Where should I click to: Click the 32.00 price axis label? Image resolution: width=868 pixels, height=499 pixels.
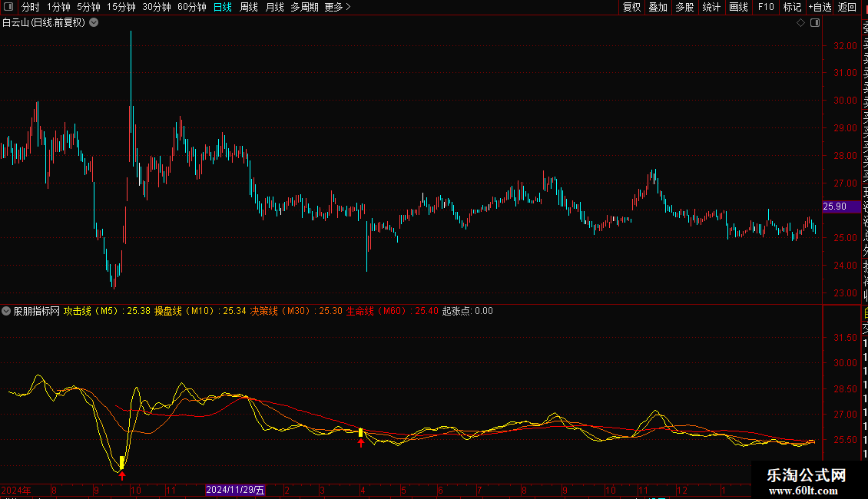[x=845, y=46]
